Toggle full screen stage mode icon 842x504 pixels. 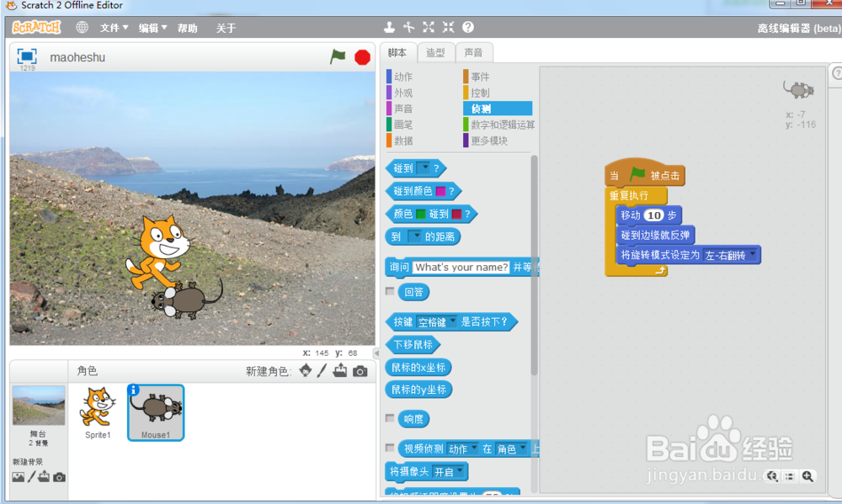pos(26,56)
